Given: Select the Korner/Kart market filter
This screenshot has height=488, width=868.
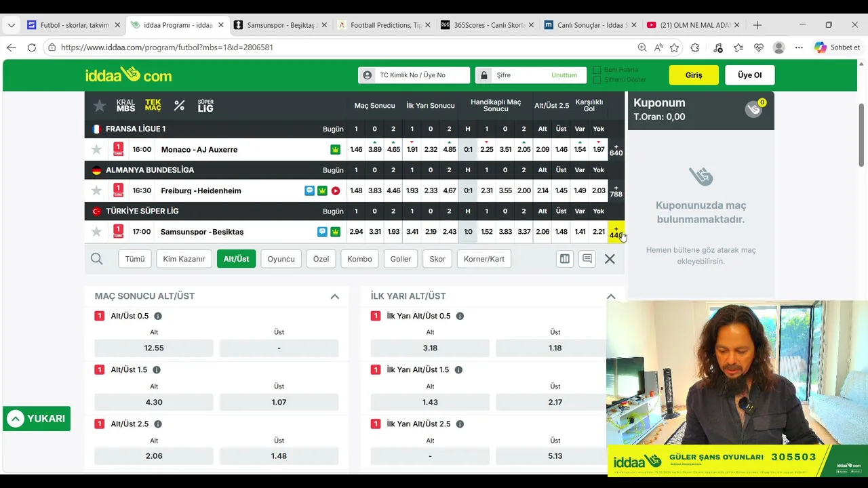Looking at the screenshot, I should [484, 259].
